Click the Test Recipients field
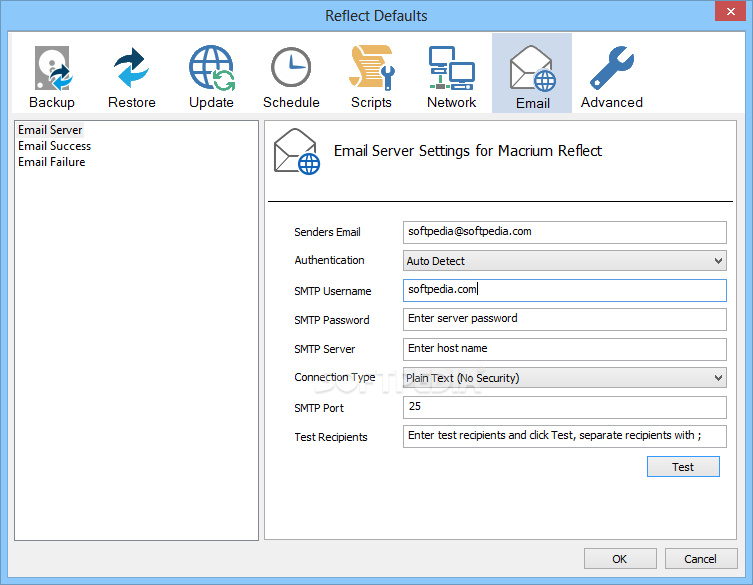The width and height of the screenshot is (753, 585). [x=564, y=436]
